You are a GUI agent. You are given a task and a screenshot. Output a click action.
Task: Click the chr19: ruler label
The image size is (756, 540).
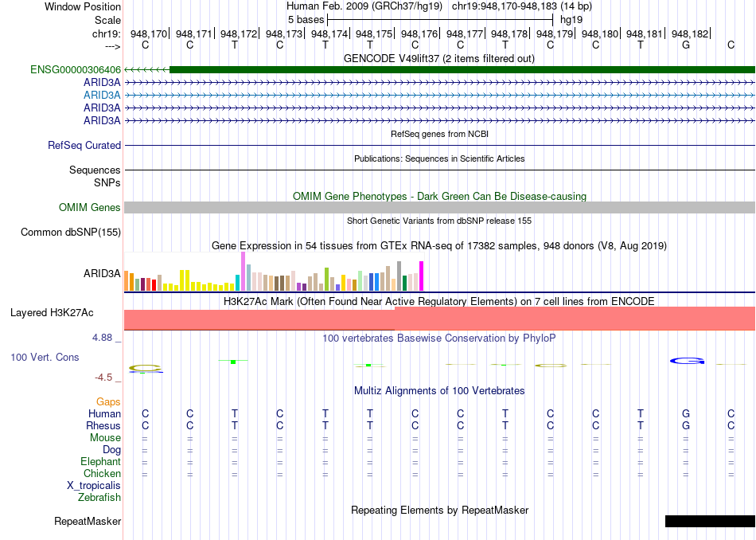coord(107,33)
